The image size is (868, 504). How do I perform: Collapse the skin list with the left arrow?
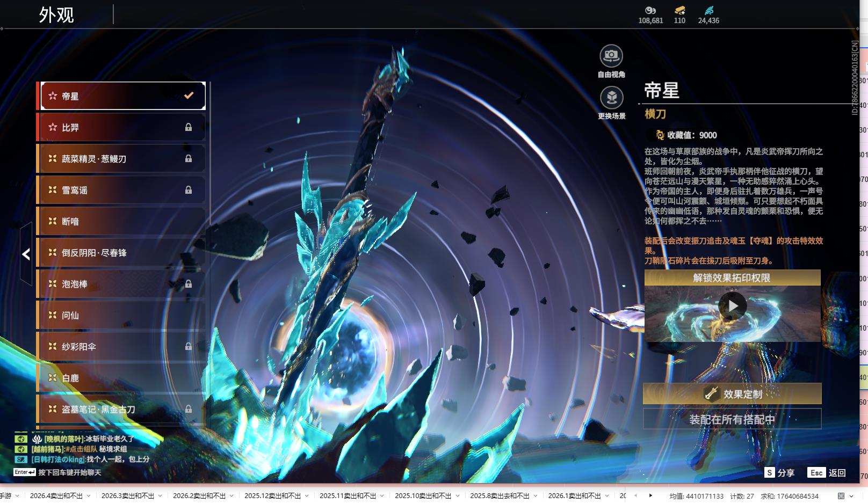pos(26,254)
